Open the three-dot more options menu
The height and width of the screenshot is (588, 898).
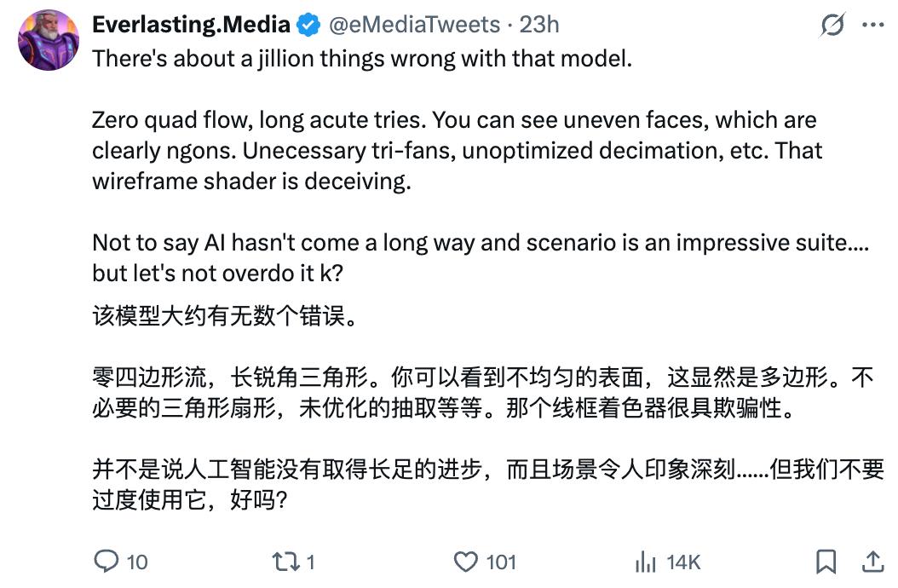872,25
